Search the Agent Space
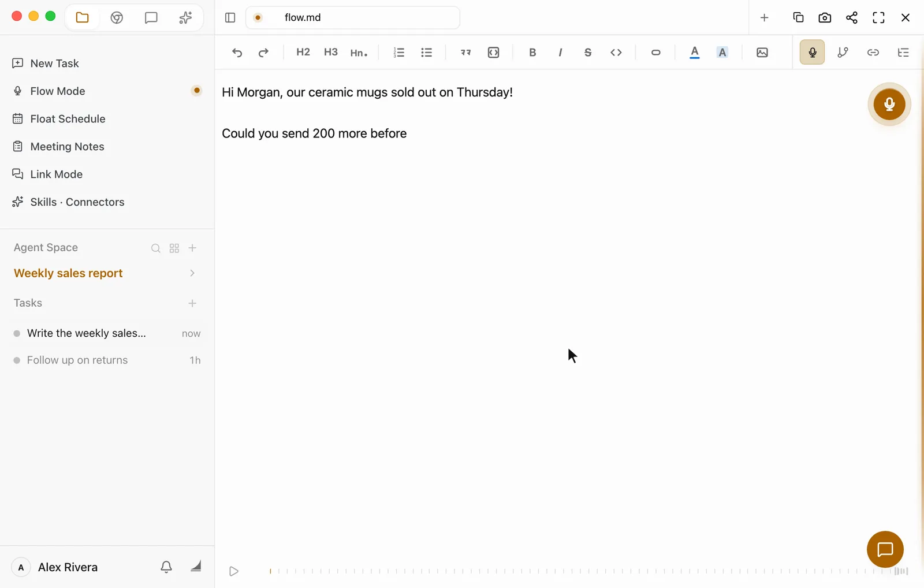Image resolution: width=924 pixels, height=588 pixels. (x=156, y=248)
